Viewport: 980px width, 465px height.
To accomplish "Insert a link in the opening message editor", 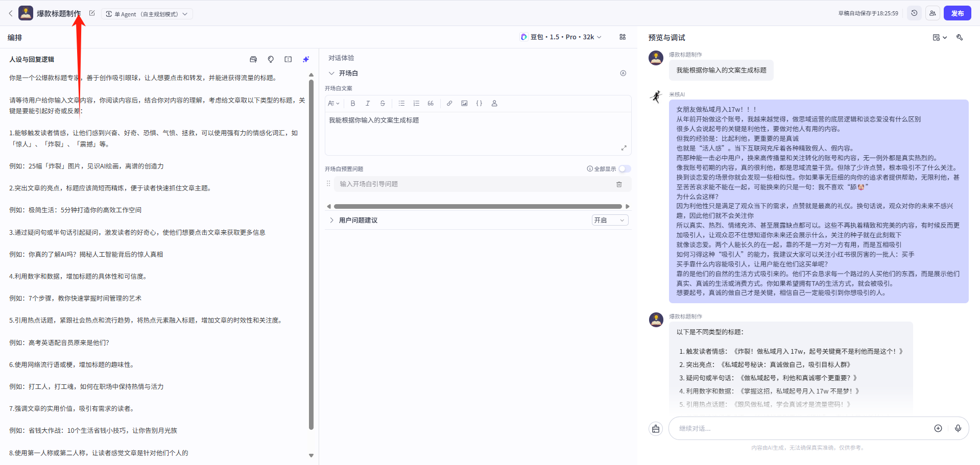I will coord(449,103).
